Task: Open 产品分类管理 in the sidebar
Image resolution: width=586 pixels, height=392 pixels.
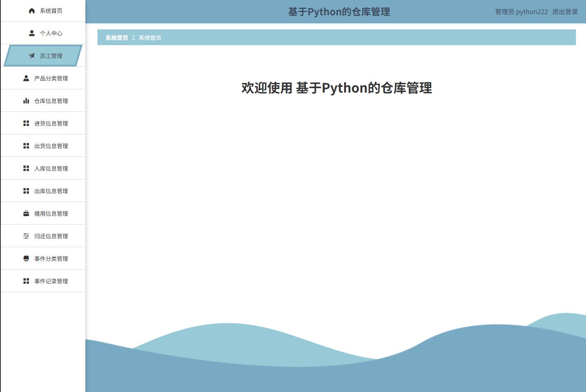Action: (x=43, y=78)
